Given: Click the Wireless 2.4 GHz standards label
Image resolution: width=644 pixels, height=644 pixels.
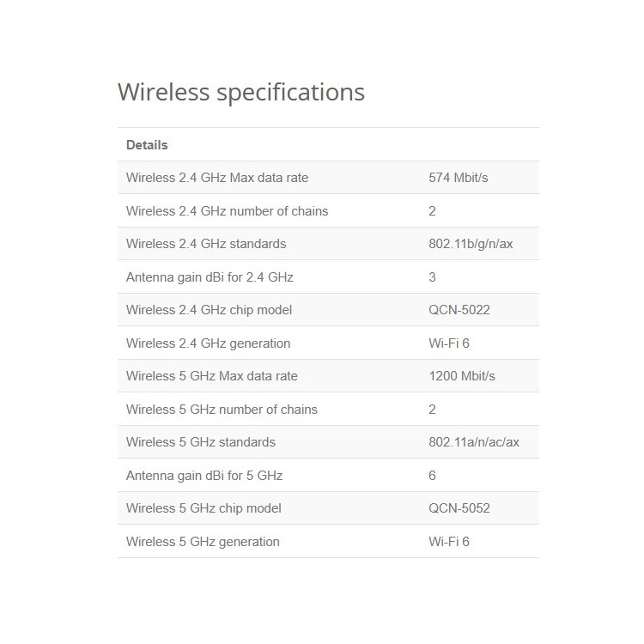Looking at the screenshot, I should coord(206,244).
